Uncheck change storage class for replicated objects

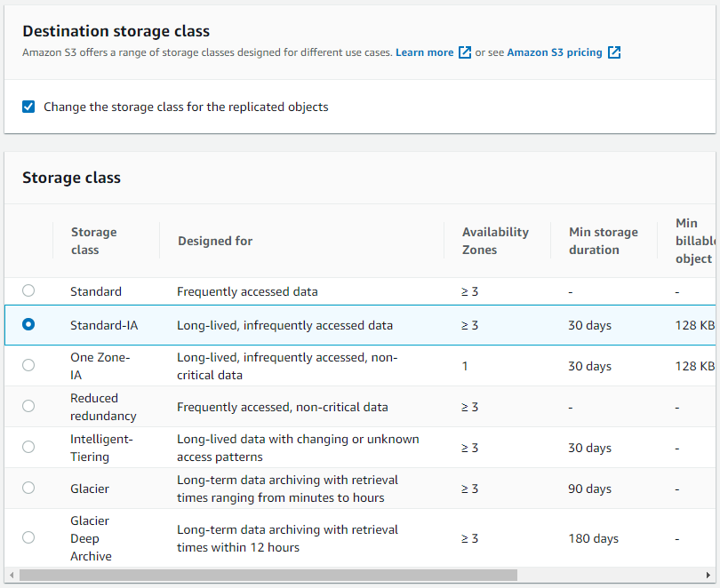28,107
